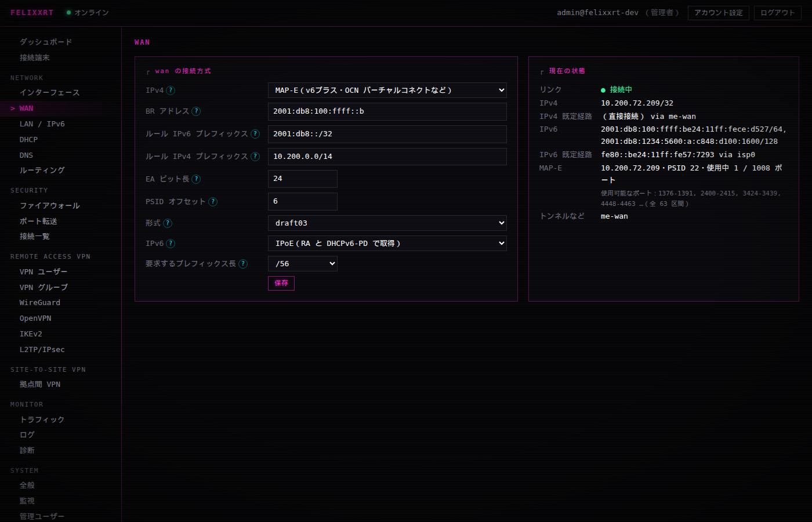812x522 pixels.
Task: Open help icon next to 形式
Action: pyautogui.click(x=168, y=223)
